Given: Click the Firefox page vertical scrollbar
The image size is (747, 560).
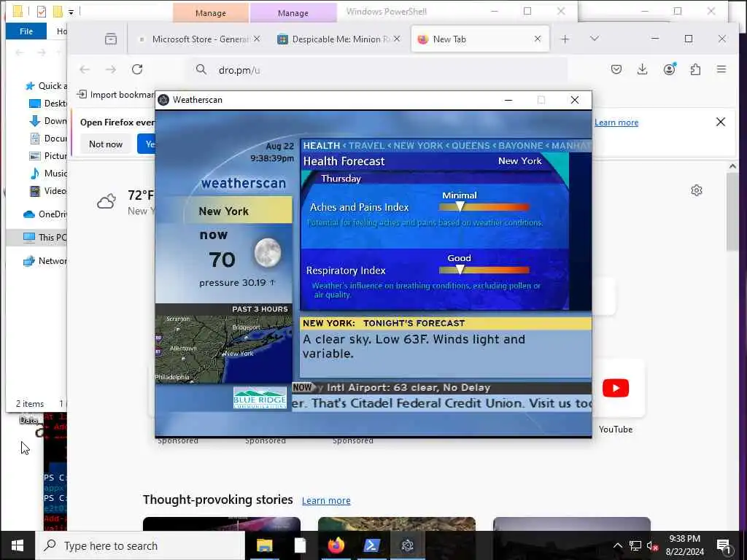Looking at the screenshot, I should pyautogui.click(x=732, y=212).
